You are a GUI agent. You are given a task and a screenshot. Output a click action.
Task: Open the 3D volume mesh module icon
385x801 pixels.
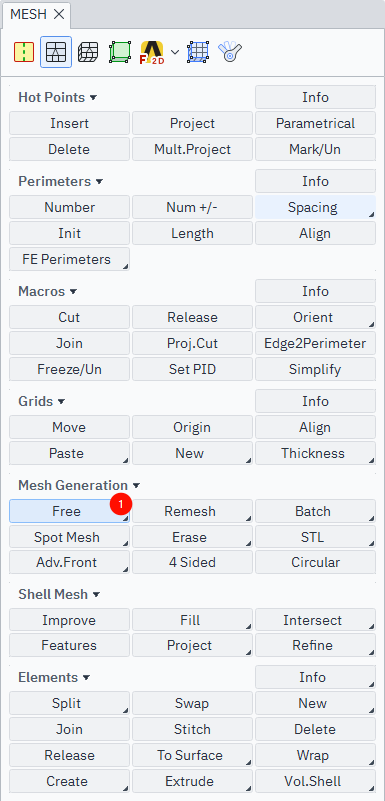click(x=88, y=52)
